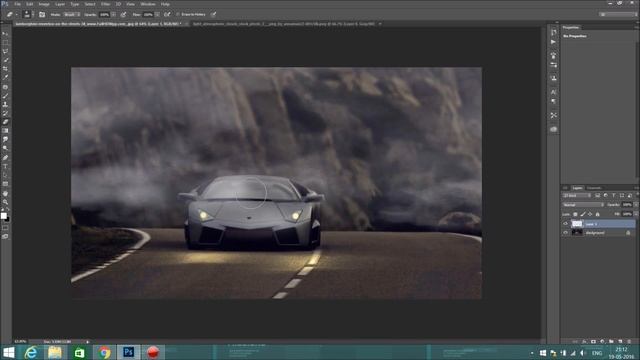Hide the Background layer eye icon
The width and height of the screenshot is (640, 360).
click(x=565, y=233)
